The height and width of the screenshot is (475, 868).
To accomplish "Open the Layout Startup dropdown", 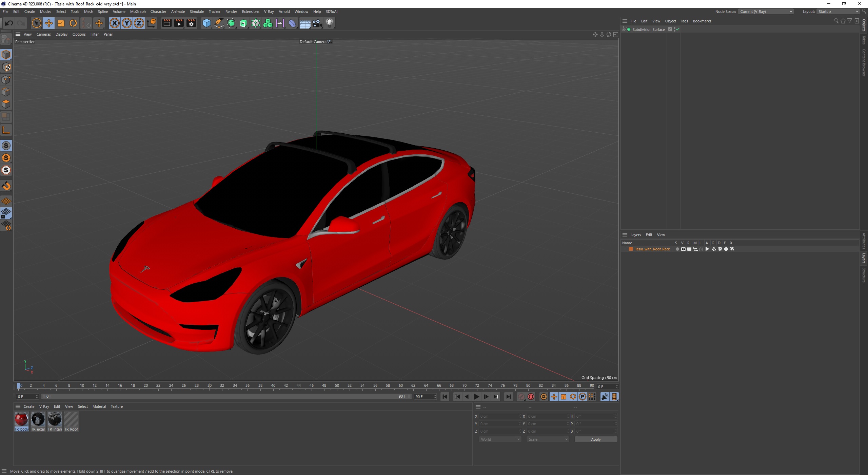I will point(837,12).
